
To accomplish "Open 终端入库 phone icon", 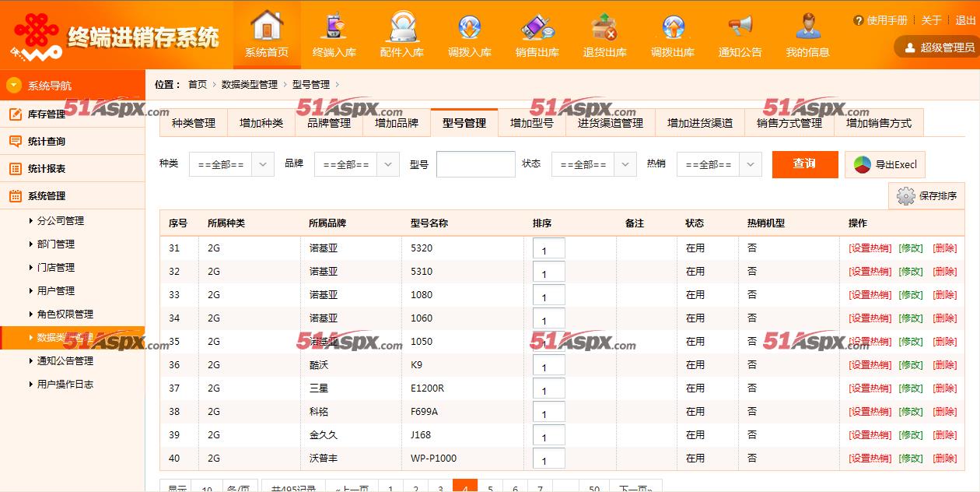I will (334, 26).
